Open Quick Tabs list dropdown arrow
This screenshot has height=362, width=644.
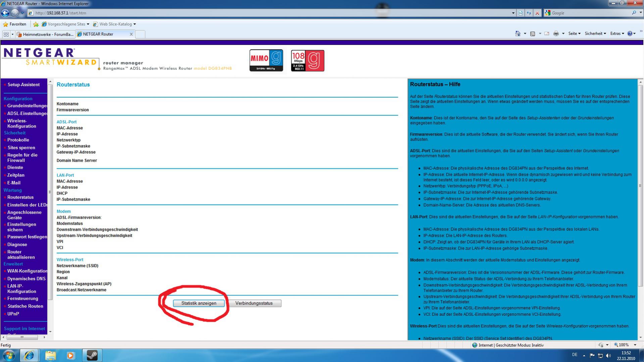click(12, 34)
